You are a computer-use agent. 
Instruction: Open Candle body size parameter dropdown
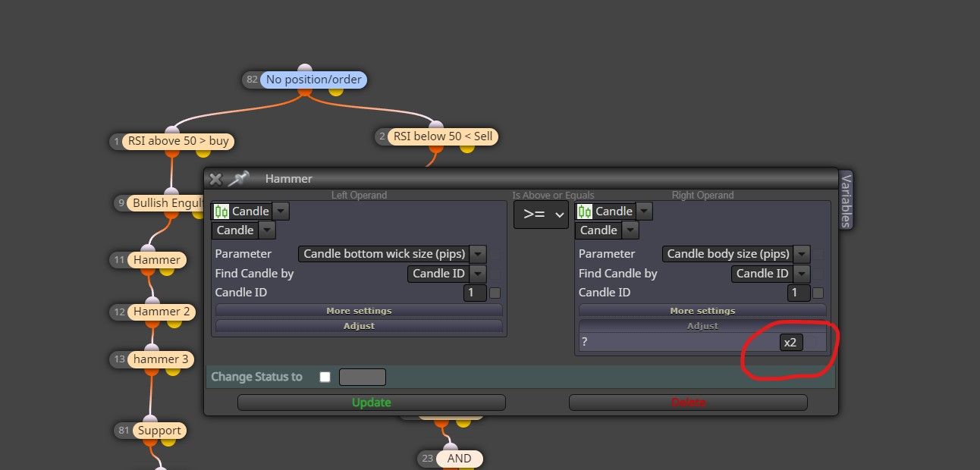click(x=802, y=254)
